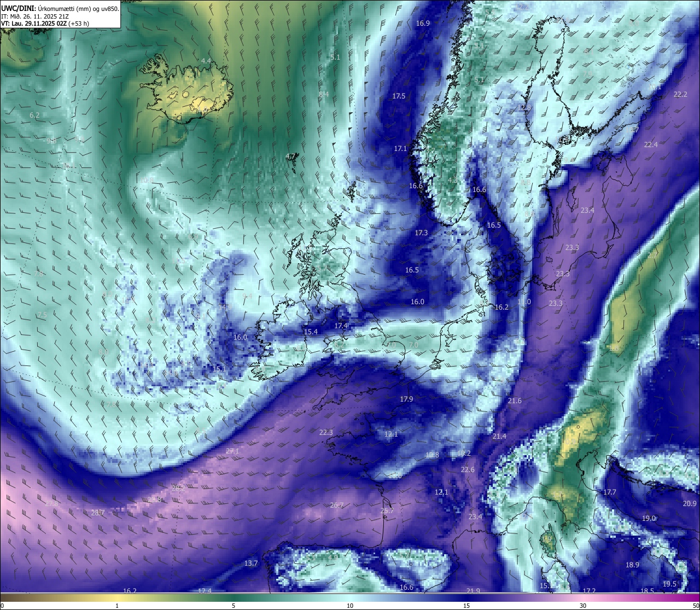Click the 21.6 value over Germany
700x610 pixels.
click(x=515, y=400)
